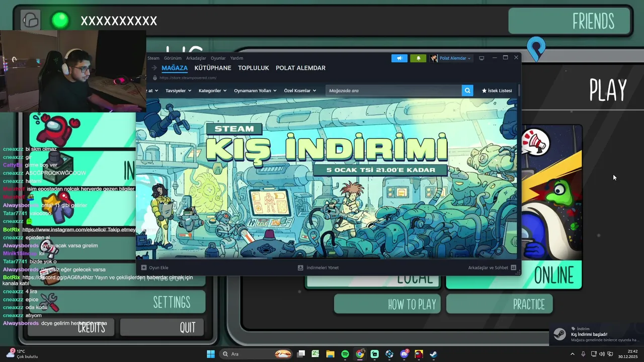Open the Oyunlar menu
The width and height of the screenshot is (644, 362).
pyautogui.click(x=218, y=58)
